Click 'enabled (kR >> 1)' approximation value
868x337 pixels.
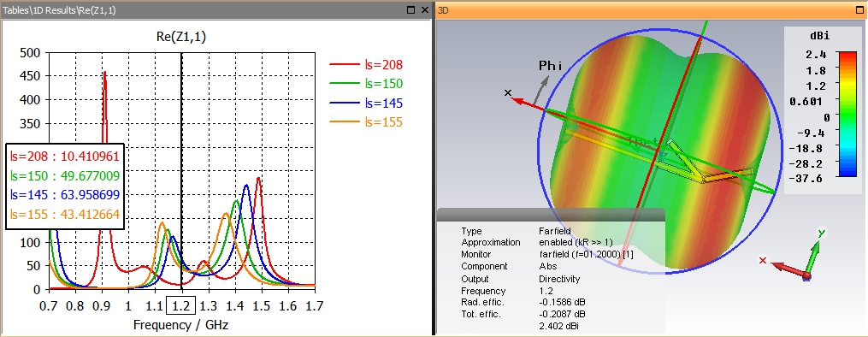[x=576, y=242]
